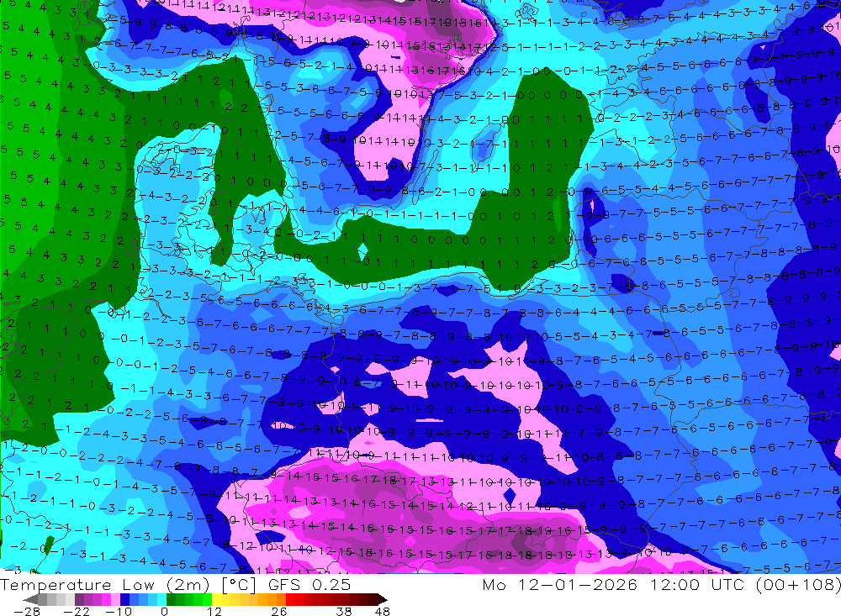Click the date 'Mo 12-01-2026'
Screen dimensions: 841x616
click(560, 584)
